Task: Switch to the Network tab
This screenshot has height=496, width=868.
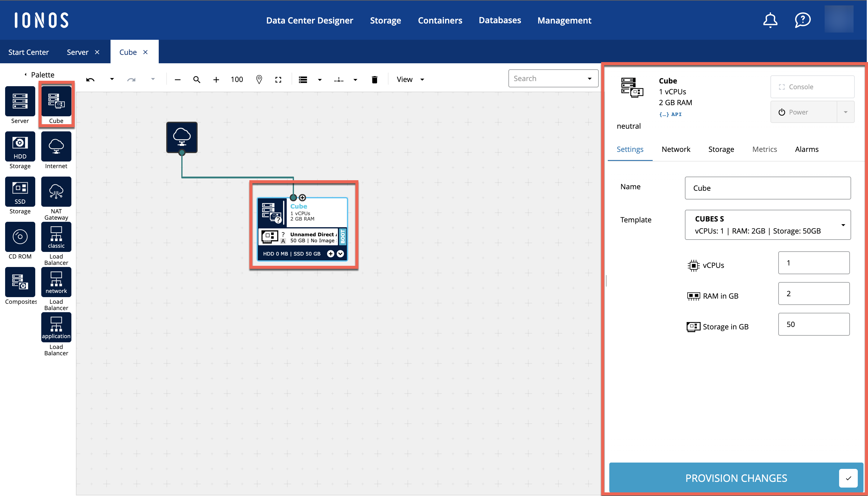Action: (x=676, y=149)
